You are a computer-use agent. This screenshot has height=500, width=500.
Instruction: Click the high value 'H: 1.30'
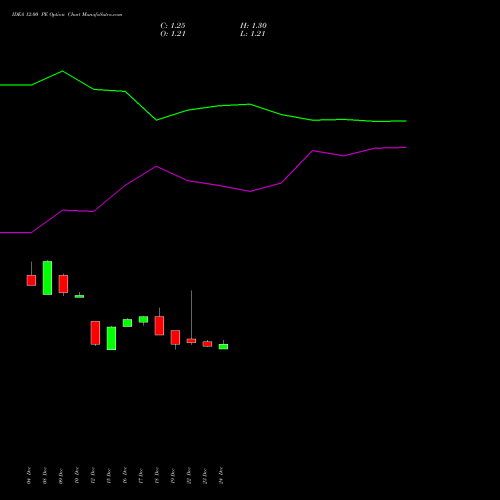pos(253,26)
